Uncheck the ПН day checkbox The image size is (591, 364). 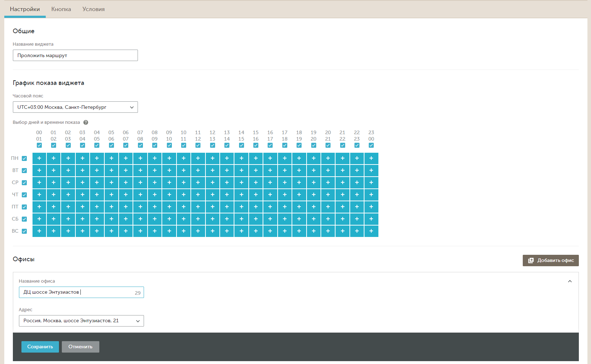point(24,158)
